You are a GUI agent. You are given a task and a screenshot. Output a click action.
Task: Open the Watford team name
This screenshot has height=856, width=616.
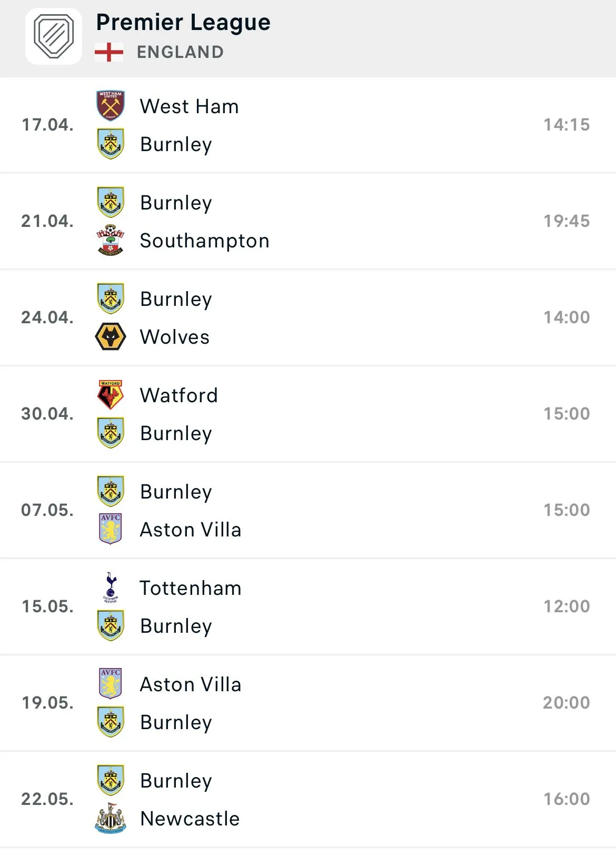(178, 395)
